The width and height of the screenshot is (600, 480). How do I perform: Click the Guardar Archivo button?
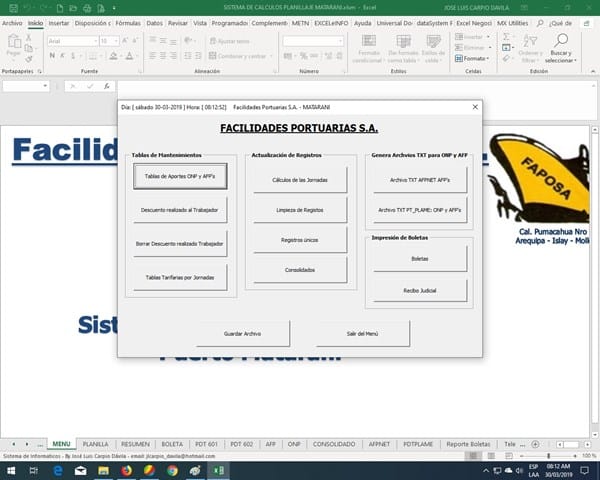click(243, 334)
